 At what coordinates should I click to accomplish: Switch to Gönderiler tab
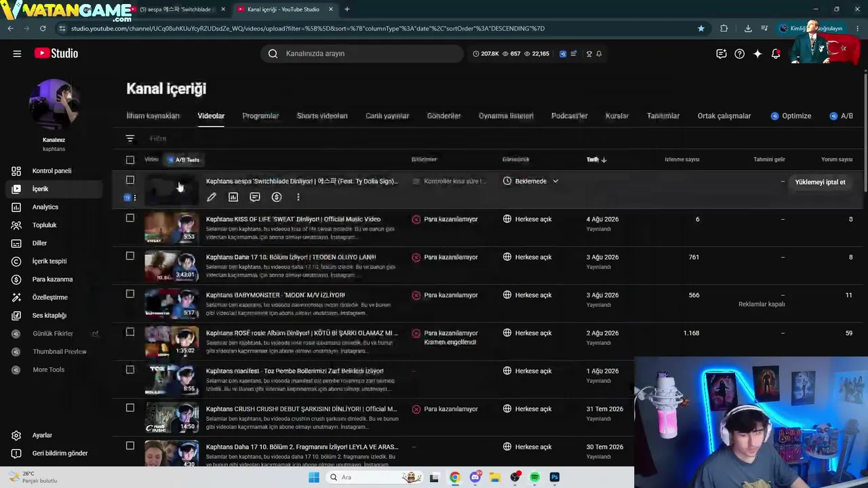pos(444,116)
